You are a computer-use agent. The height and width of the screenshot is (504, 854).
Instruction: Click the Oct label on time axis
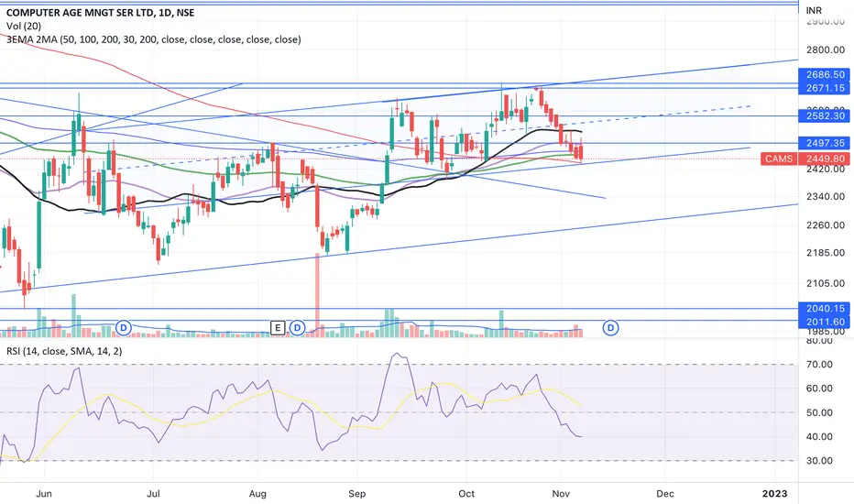[x=466, y=494]
